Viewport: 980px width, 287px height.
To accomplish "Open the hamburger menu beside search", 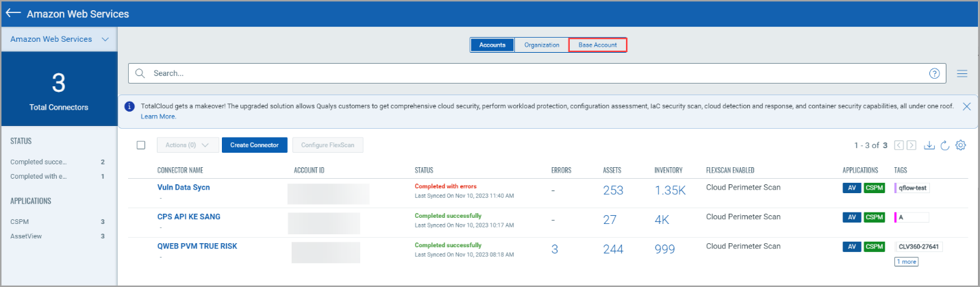I will click(962, 73).
